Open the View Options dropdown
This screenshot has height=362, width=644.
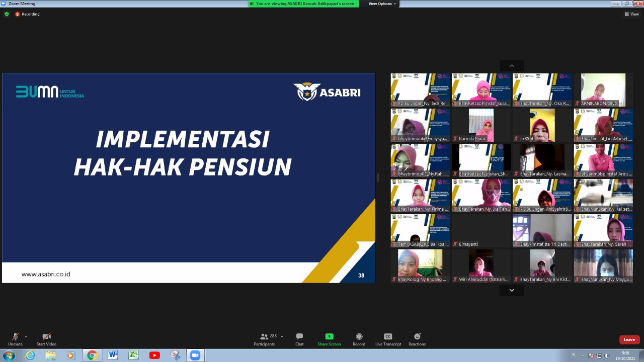[382, 4]
